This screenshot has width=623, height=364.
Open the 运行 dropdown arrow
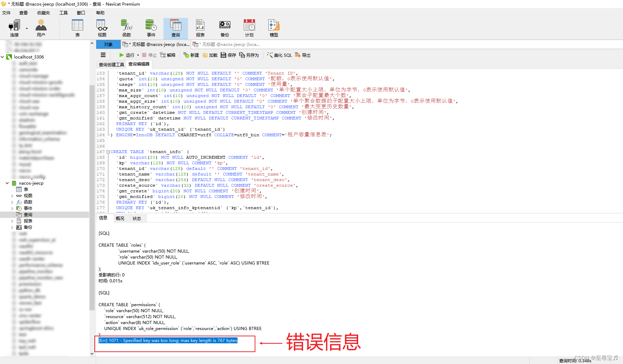pos(138,55)
